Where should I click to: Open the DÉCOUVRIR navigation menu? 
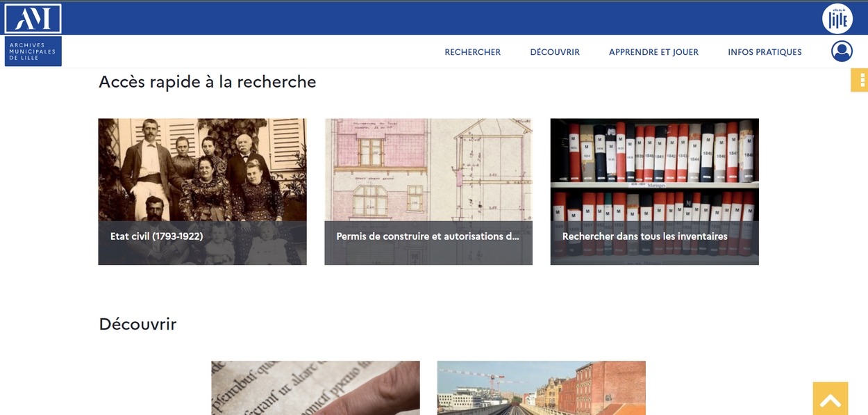554,51
